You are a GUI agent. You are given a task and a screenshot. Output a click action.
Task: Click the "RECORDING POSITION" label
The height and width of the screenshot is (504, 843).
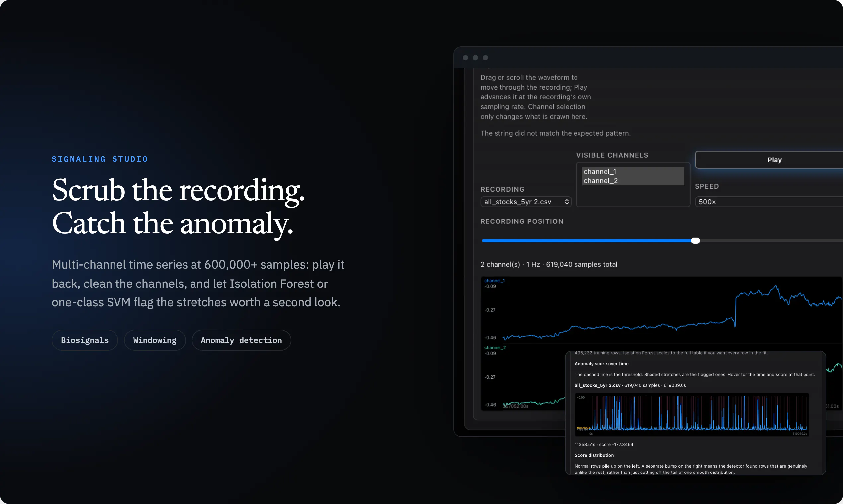[522, 221]
